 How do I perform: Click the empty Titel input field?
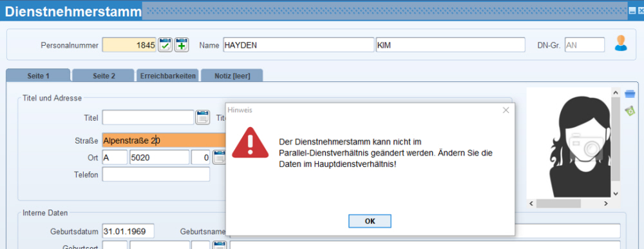click(x=148, y=117)
